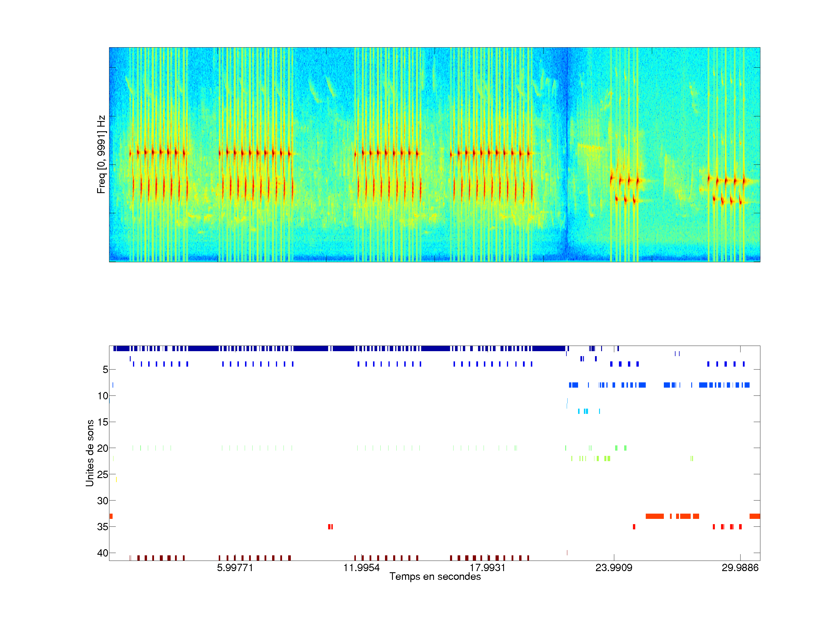Select the 5.99771 time tick label
The image size is (840, 630).
click(x=235, y=567)
